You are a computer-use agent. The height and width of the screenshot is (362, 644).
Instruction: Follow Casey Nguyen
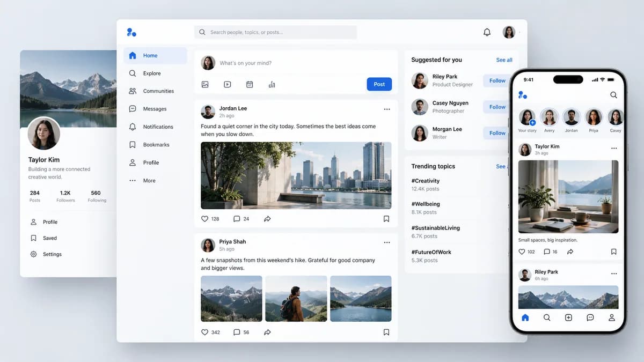point(497,107)
